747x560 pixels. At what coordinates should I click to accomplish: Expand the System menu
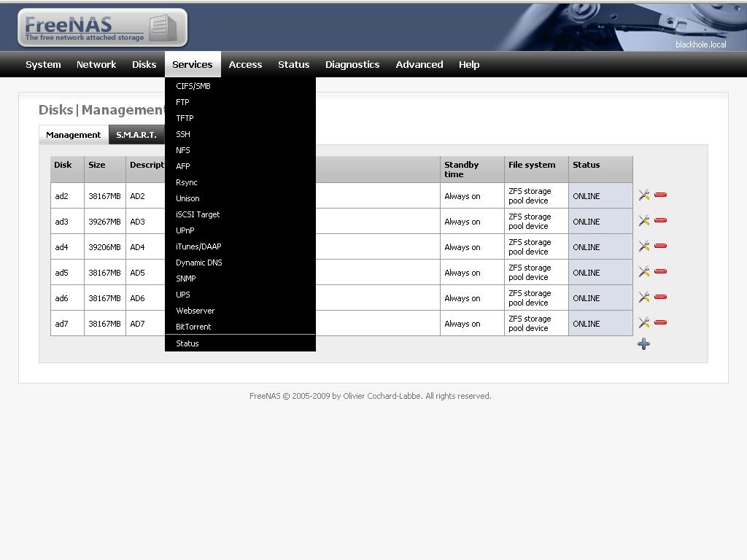click(43, 64)
